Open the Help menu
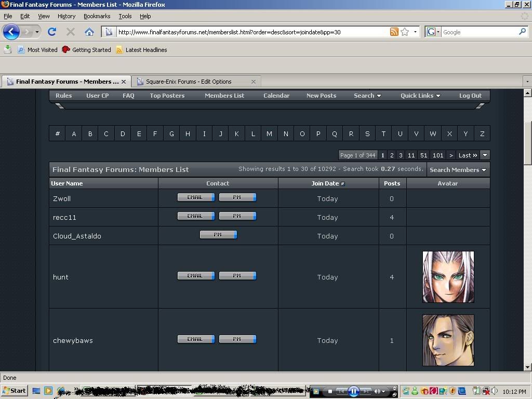532x399 pixels. pos(145,16)
